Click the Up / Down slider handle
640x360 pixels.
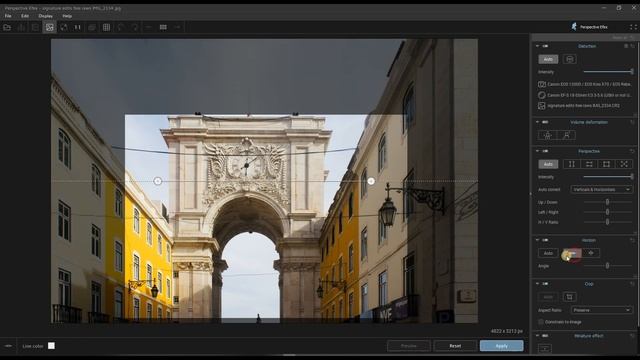tap(607, 202)
